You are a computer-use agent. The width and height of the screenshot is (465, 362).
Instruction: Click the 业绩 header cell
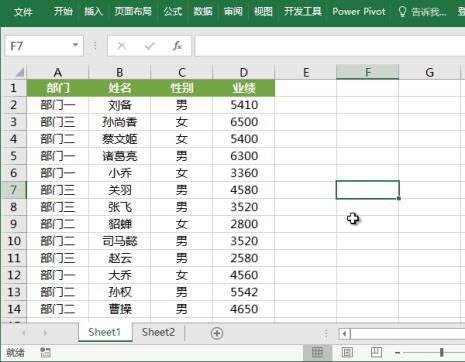[244, 88]
